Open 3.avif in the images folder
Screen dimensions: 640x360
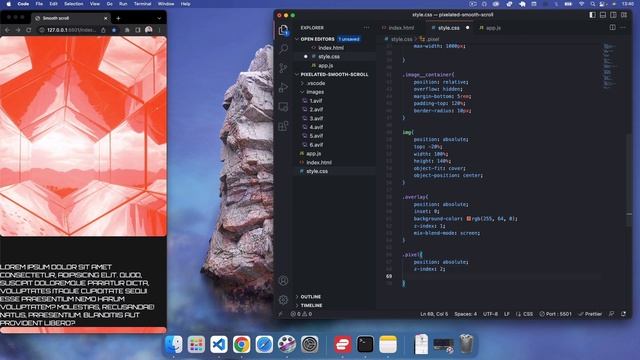(x=316, y=118)
